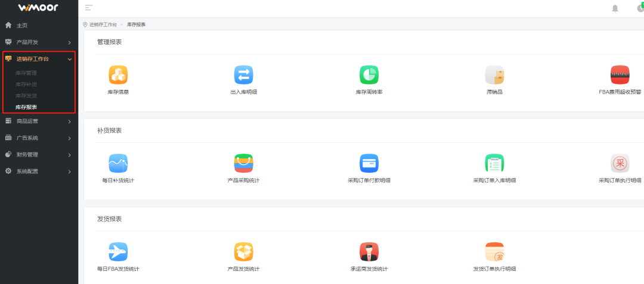Click the breadcrumb location pin icon
Screen dimensions: 644x284
pyautogui.click(x=85, y=24)
